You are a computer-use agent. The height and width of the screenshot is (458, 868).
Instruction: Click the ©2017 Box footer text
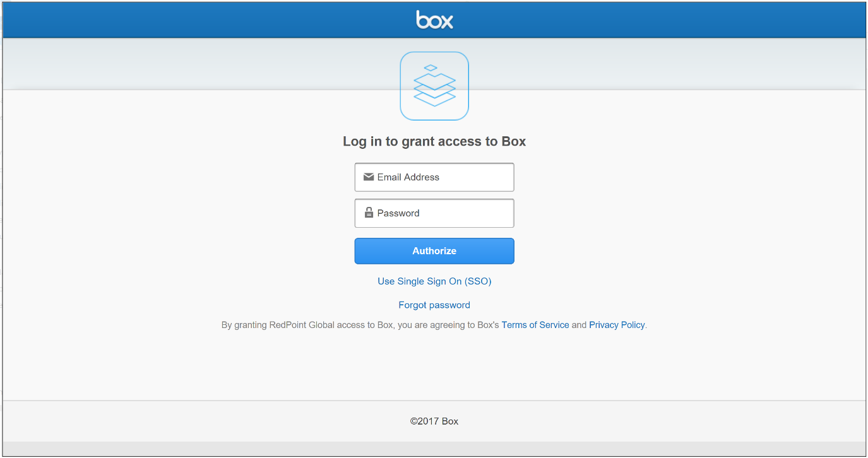click(x=434, y=421)
